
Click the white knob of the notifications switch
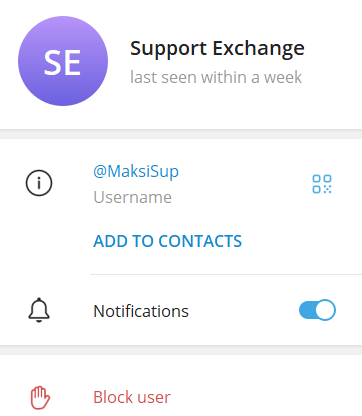pos(325,310)
